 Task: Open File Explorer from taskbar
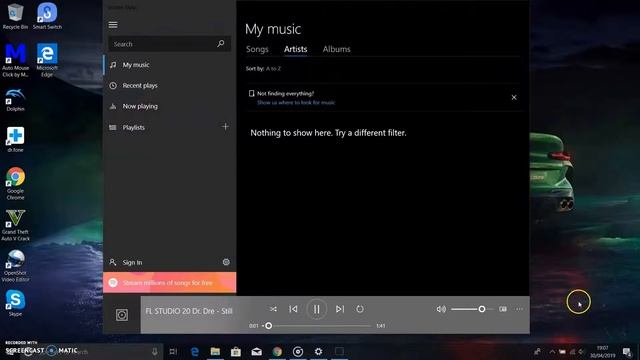tap(215, 351)
